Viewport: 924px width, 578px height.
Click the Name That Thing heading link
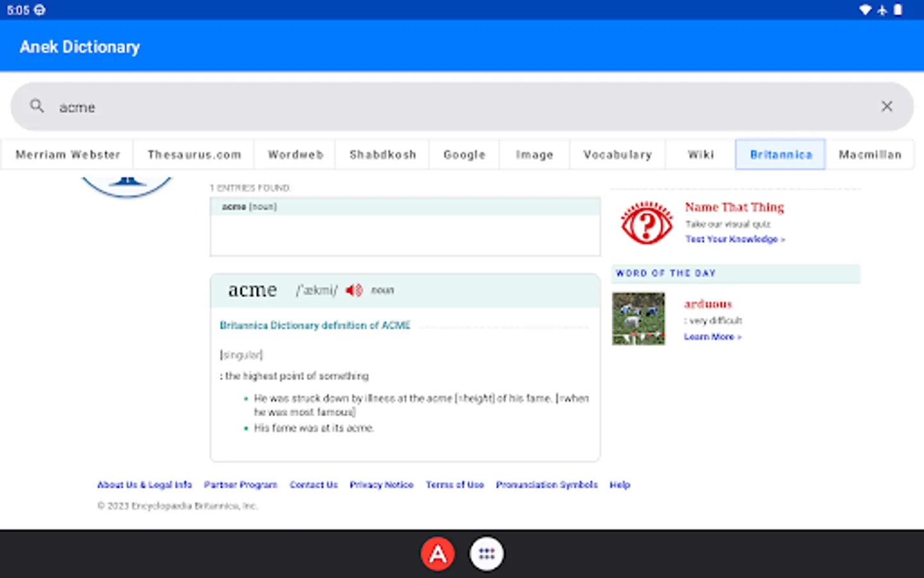click(x=735, y=207)
